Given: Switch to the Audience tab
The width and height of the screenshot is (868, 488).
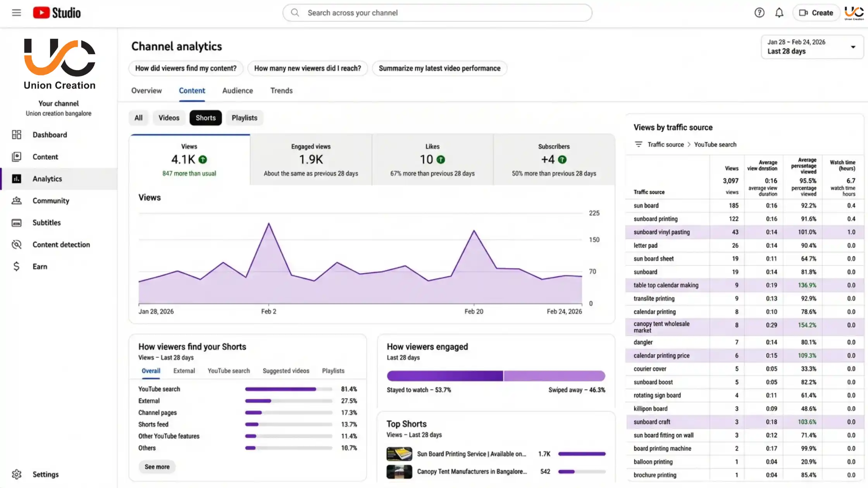Looking at the screenshot, I should click(237, 90).
